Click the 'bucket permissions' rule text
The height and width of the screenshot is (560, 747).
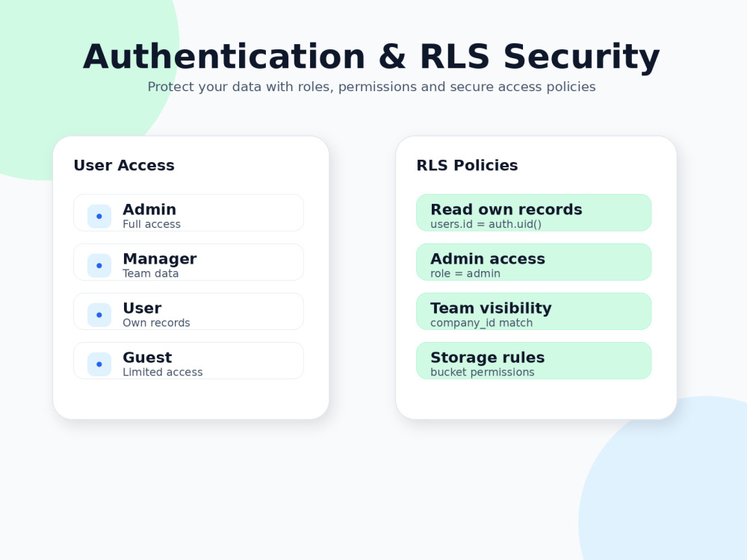pos(483,373)
